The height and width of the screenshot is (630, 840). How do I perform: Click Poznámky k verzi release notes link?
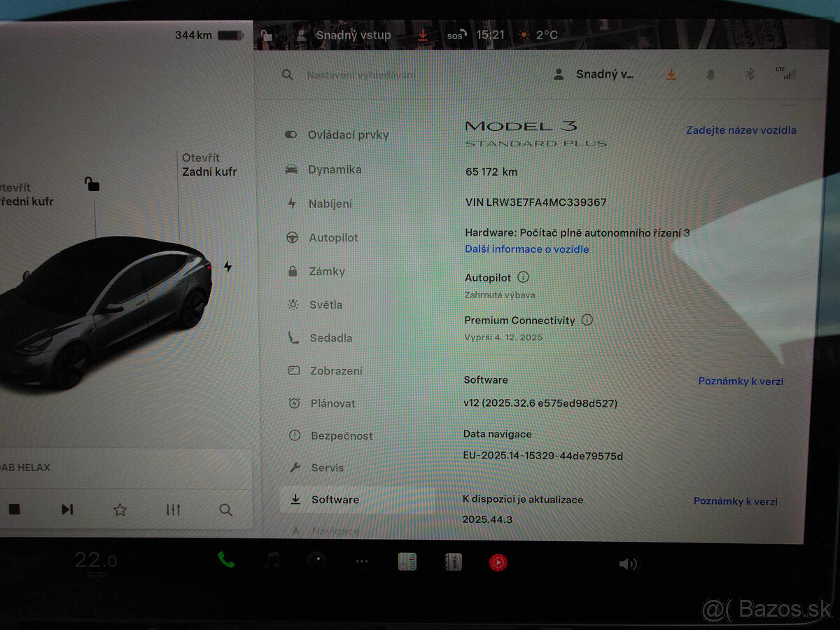click(740, 381)
